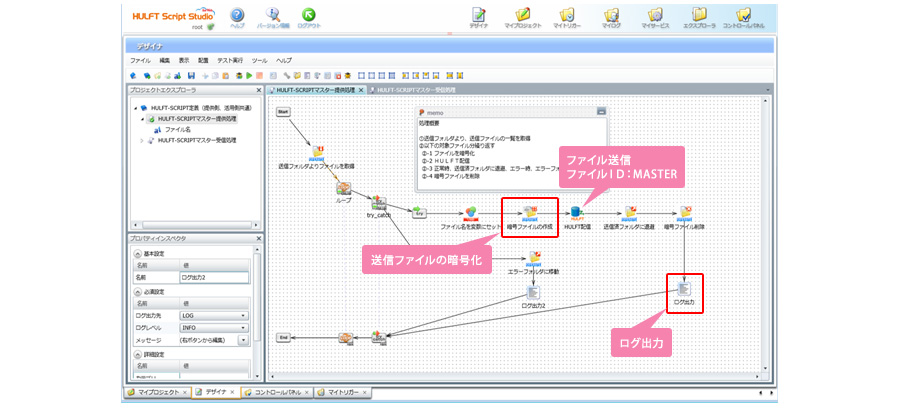Open the ファイル menu
The image size is (900, 408).
[x=140, y=61]
